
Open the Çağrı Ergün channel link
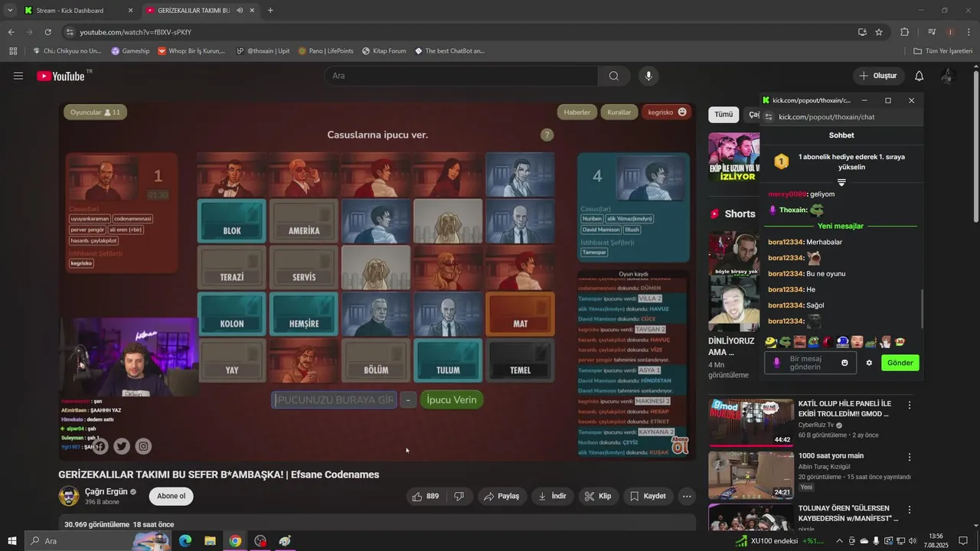point(106,491)
